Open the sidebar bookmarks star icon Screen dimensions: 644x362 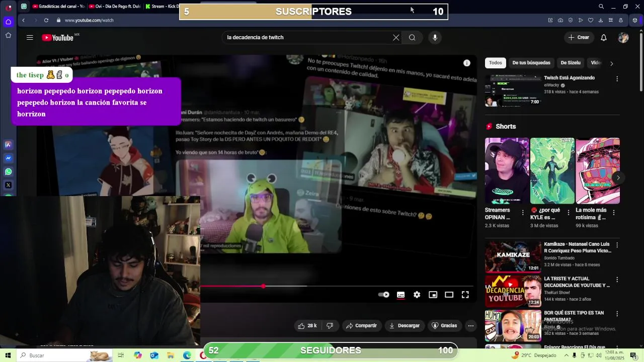click(x=8, y=35)
